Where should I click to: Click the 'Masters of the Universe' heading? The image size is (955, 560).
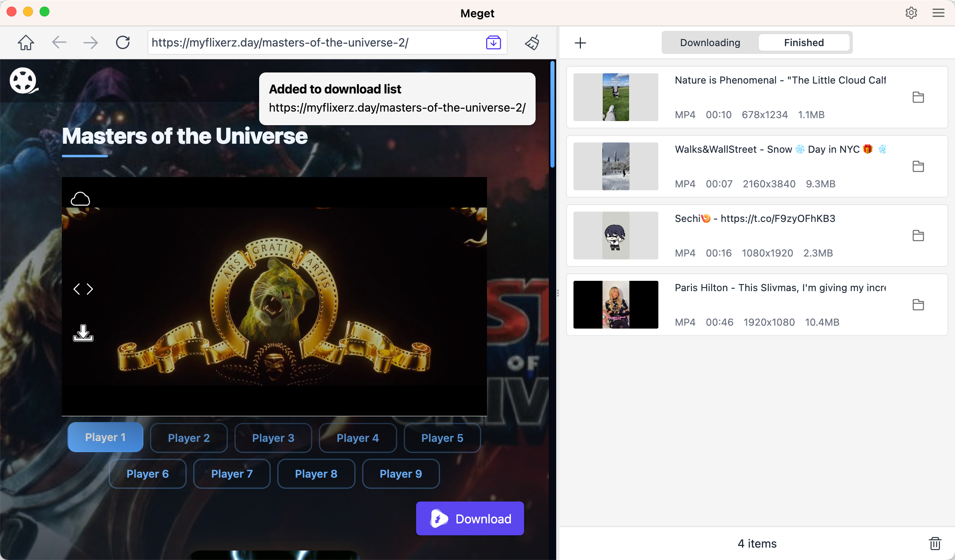point(185,136)
